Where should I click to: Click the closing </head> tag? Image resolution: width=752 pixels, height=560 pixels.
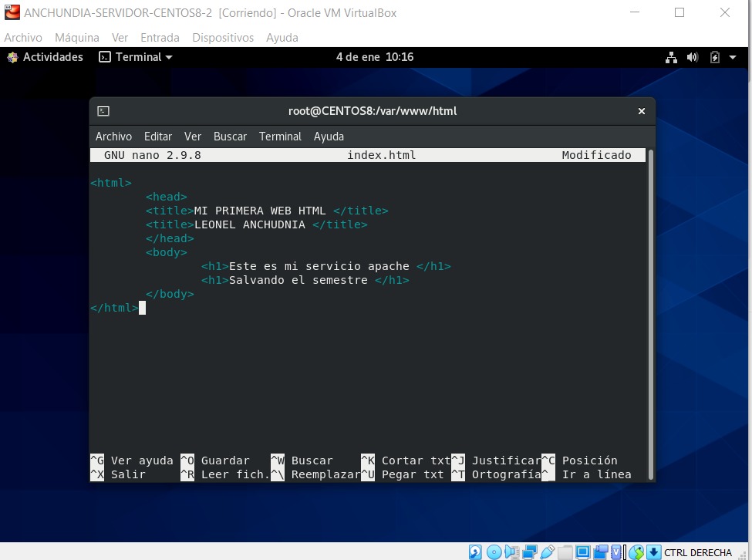[170, 239]
